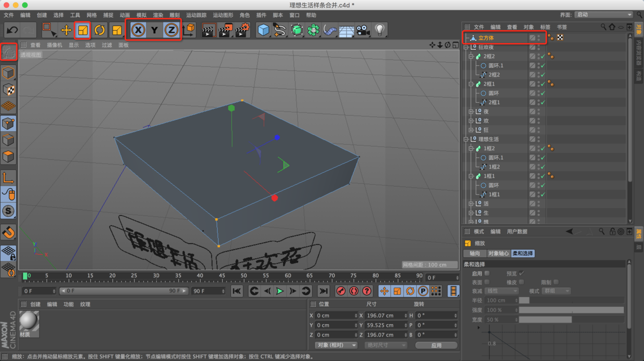This screenshot has width=644, height=361.
Task: Toggle the 表面 checkbox
Action: [487, 282]
